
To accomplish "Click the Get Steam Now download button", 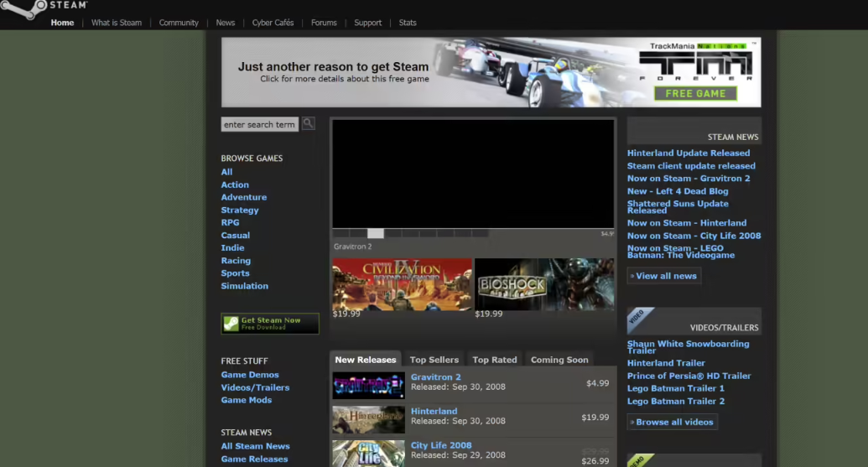I will [270, 324].
